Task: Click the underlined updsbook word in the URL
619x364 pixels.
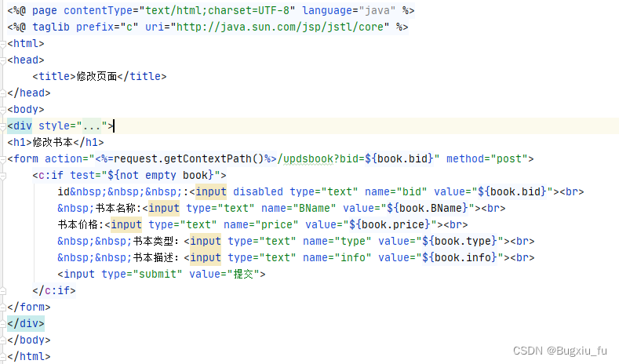Action: click(x=308, y=159)
